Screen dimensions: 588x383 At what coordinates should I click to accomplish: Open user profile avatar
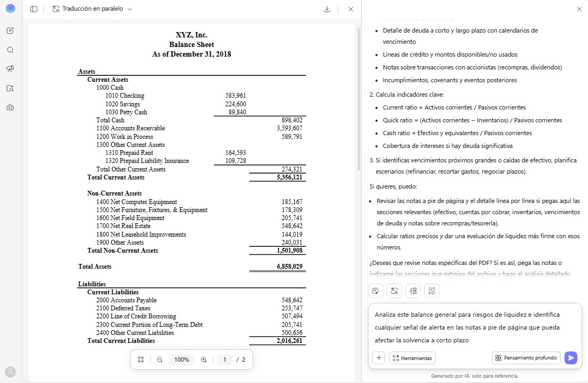click(x=11, y=372)
